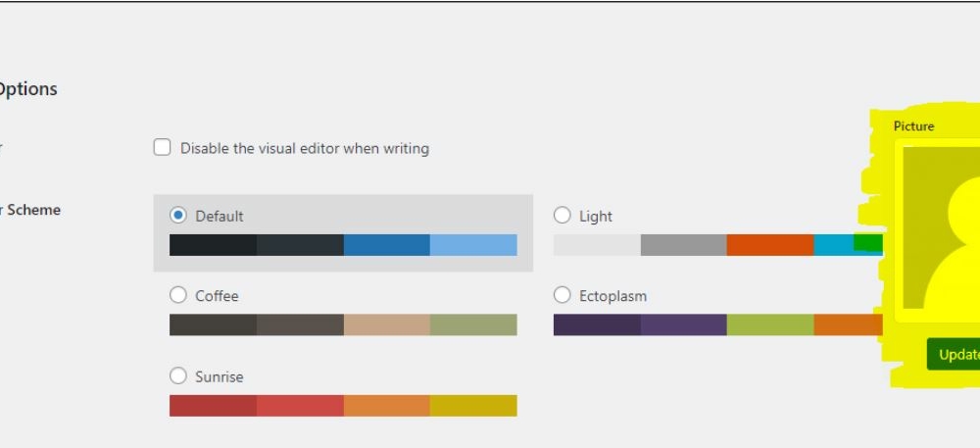Click the Ectoplasm label text

613,295
